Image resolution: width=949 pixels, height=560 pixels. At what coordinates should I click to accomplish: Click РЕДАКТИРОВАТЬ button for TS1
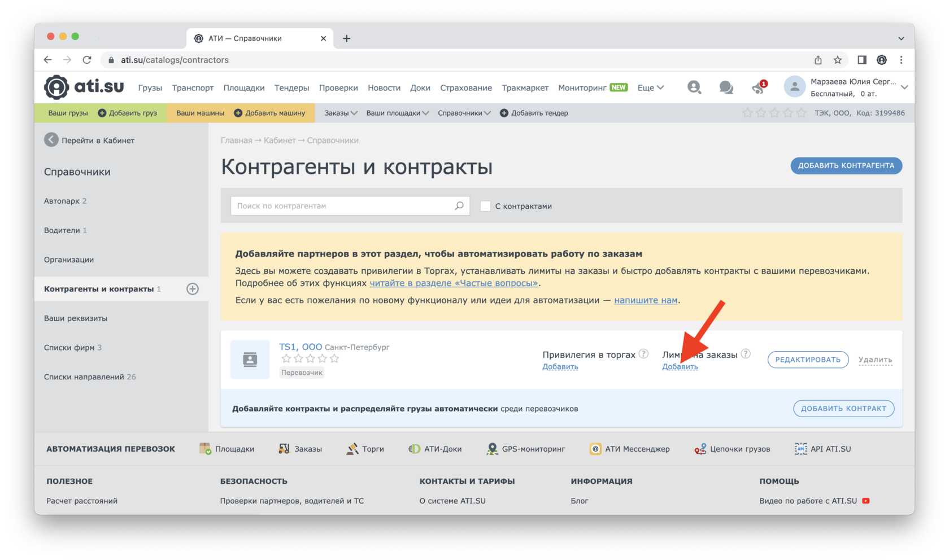tap(808, 360)
